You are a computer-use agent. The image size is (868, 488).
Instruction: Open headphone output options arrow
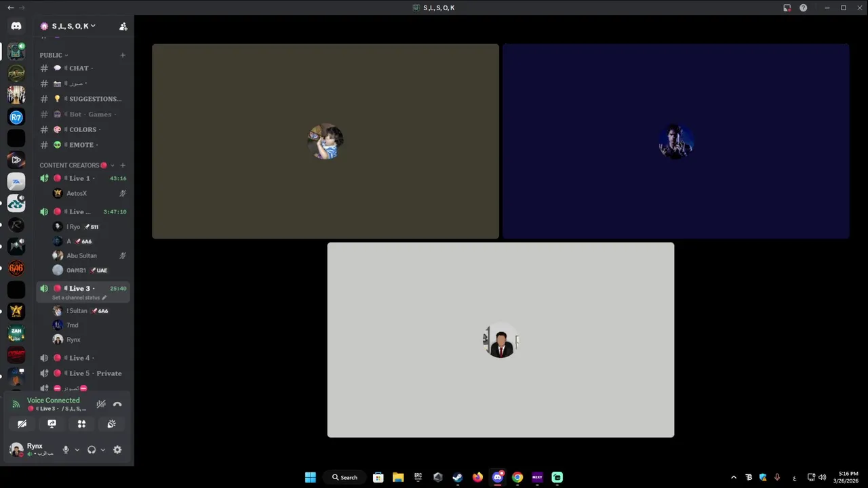103,449
